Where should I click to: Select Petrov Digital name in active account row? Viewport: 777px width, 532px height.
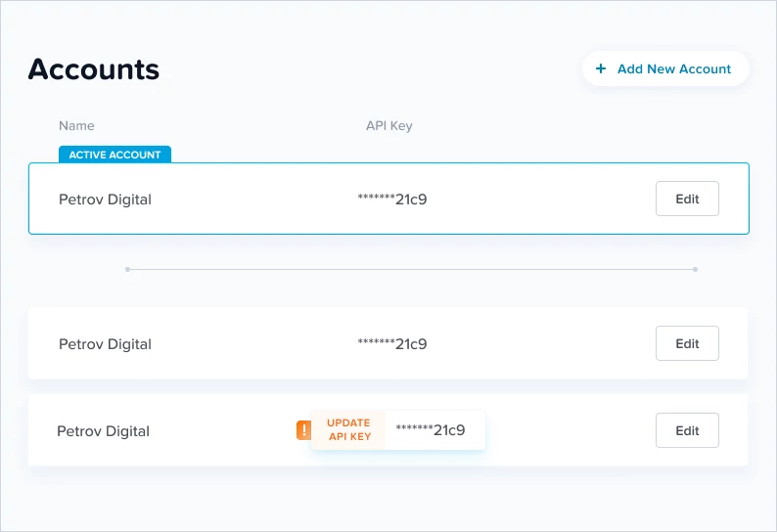105,199
